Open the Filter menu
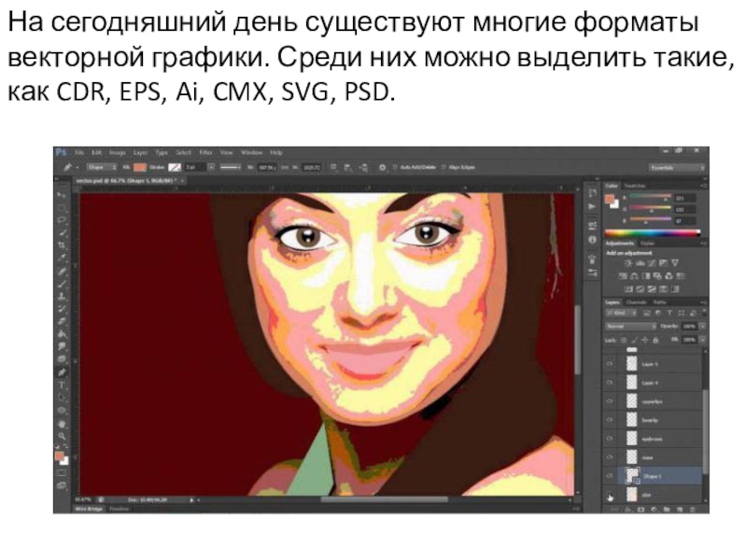The height and width of the screenshot is (560, 747). pos(205,152)
